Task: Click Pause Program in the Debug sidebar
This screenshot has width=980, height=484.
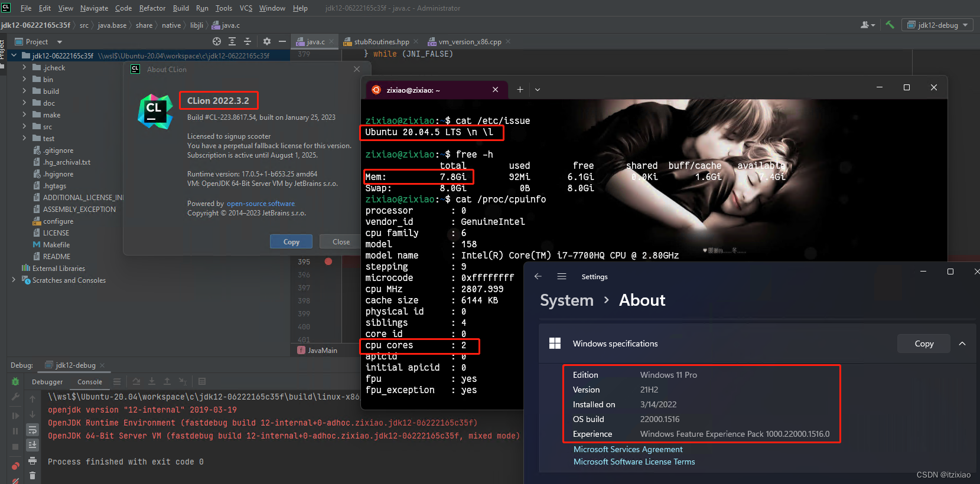Action: point(15,431)
